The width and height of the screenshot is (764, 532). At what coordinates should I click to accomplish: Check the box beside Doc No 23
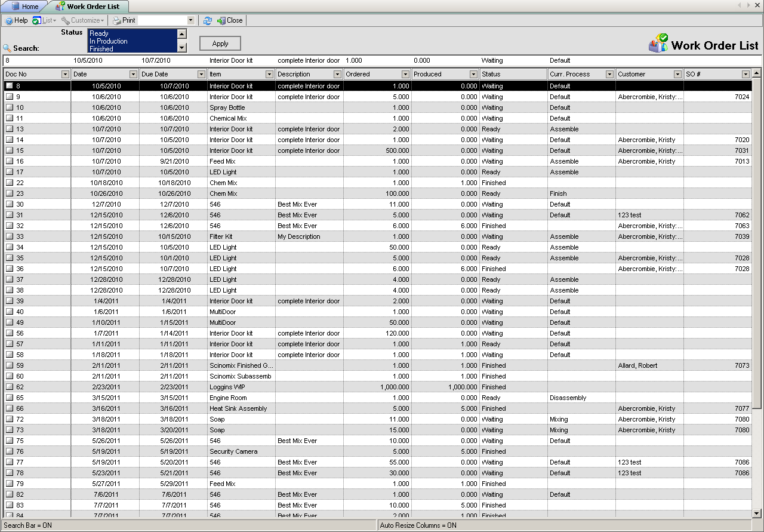10,193
